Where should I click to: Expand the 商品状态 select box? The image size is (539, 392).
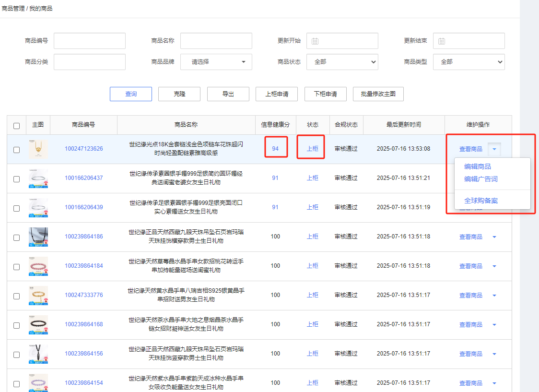point(342,62)
